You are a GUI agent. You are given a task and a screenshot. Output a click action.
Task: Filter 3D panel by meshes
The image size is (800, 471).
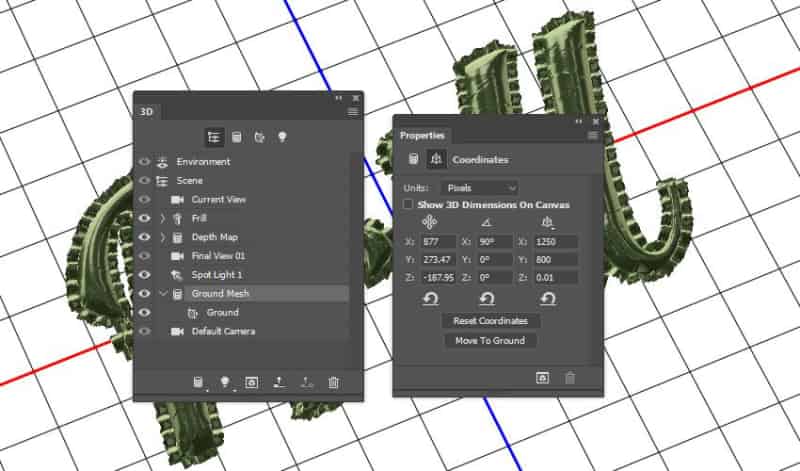[236, 137]
